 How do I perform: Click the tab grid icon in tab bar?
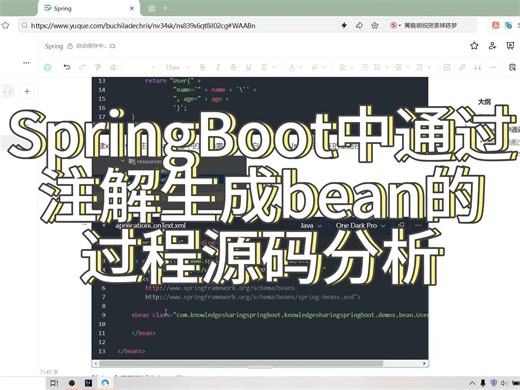(x=152, y=8)
